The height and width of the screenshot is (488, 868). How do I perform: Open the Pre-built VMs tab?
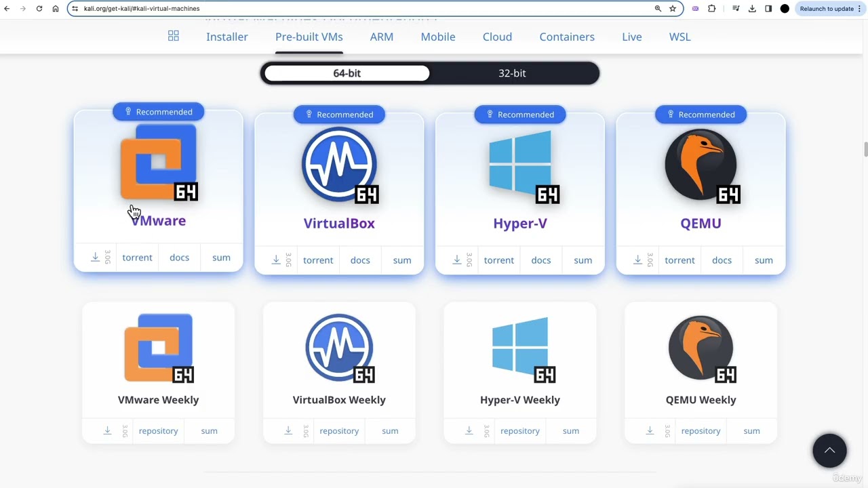pyautogui.click(x=309, y=37)
